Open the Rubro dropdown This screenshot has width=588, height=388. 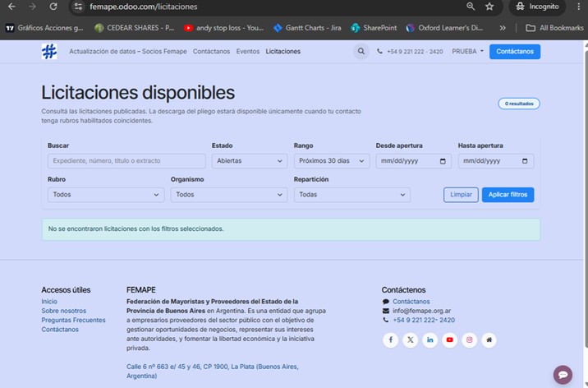pyautogui.click(x=106, y=195)
